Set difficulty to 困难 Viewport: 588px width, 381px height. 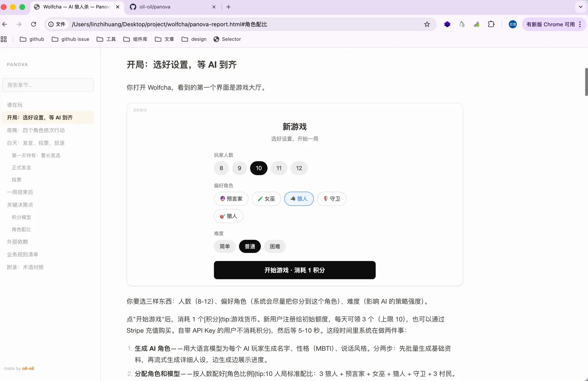[x=275, y=246]
